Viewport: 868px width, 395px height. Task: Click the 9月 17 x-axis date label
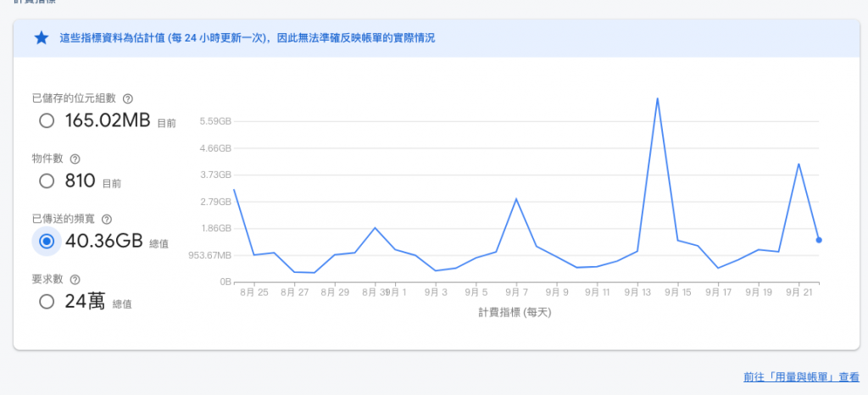tap(718, 292)
